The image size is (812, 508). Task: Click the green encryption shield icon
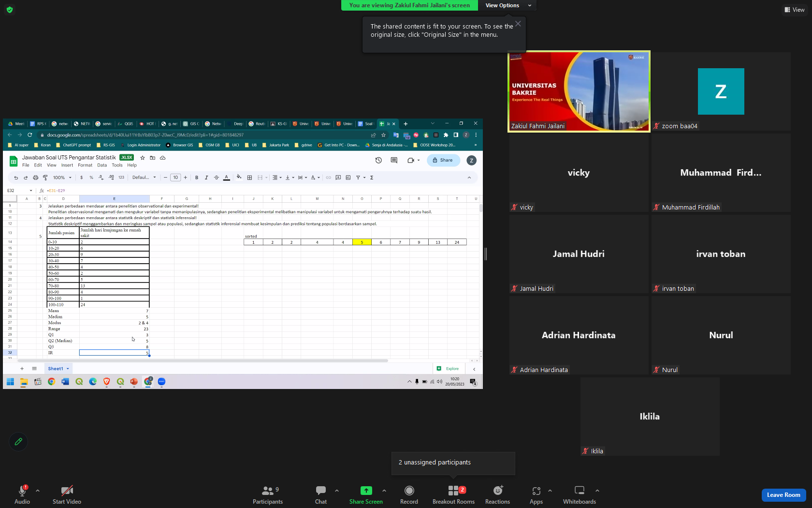(10, 10)
